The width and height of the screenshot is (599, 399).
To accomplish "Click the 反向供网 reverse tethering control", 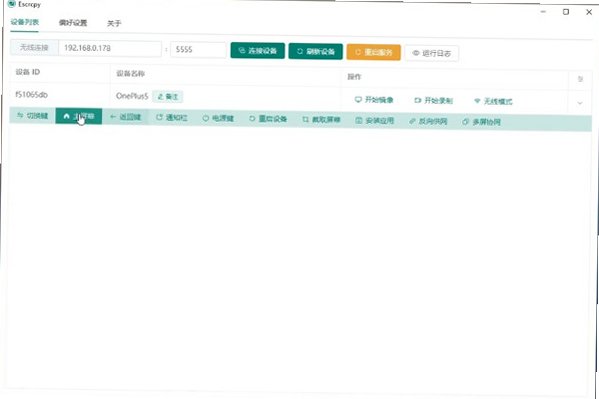I will [x=428, y=122].
